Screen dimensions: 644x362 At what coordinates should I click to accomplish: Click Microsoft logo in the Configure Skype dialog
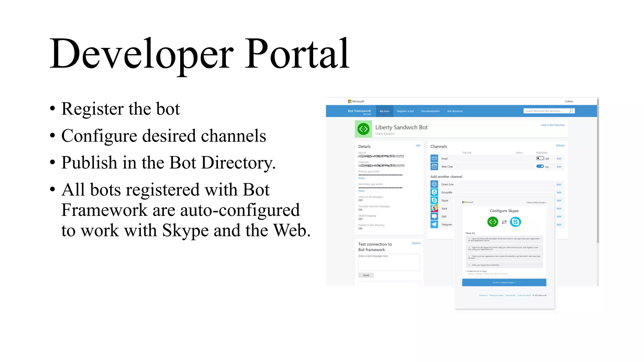(468, 202)
